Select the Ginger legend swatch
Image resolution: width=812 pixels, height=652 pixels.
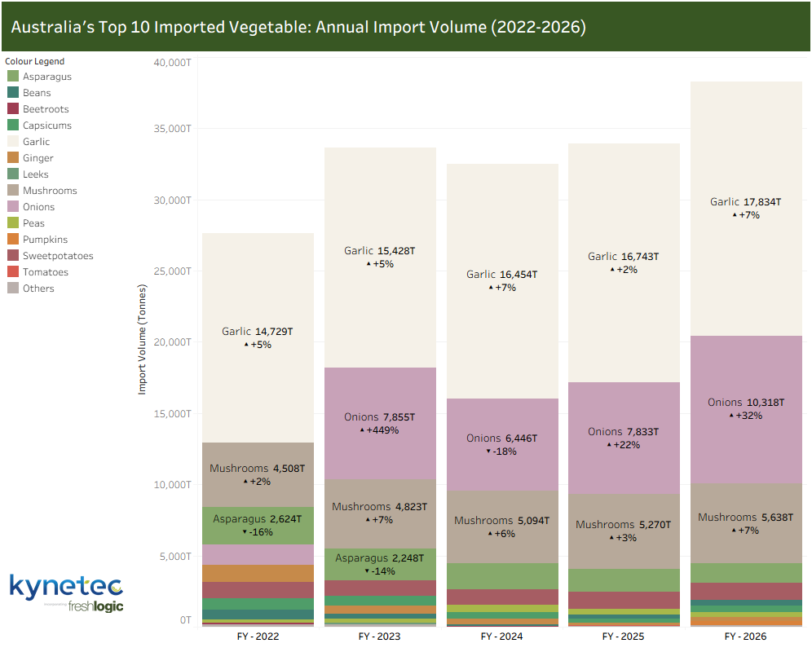point(13,158)
